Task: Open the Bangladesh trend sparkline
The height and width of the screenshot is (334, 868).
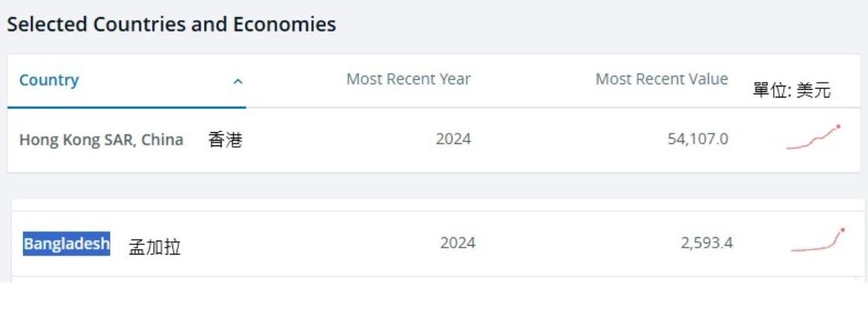Action: (x=817, y=241)
